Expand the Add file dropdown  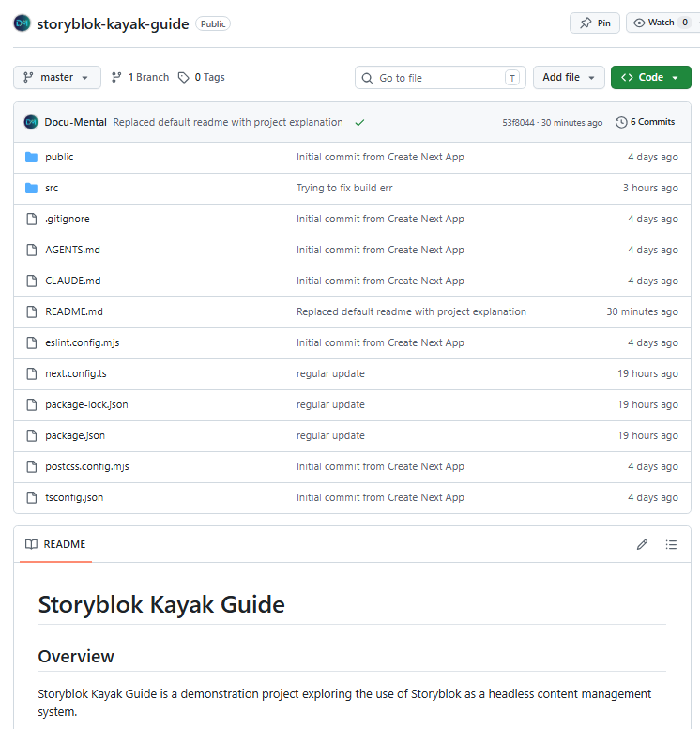pos(569,77)
